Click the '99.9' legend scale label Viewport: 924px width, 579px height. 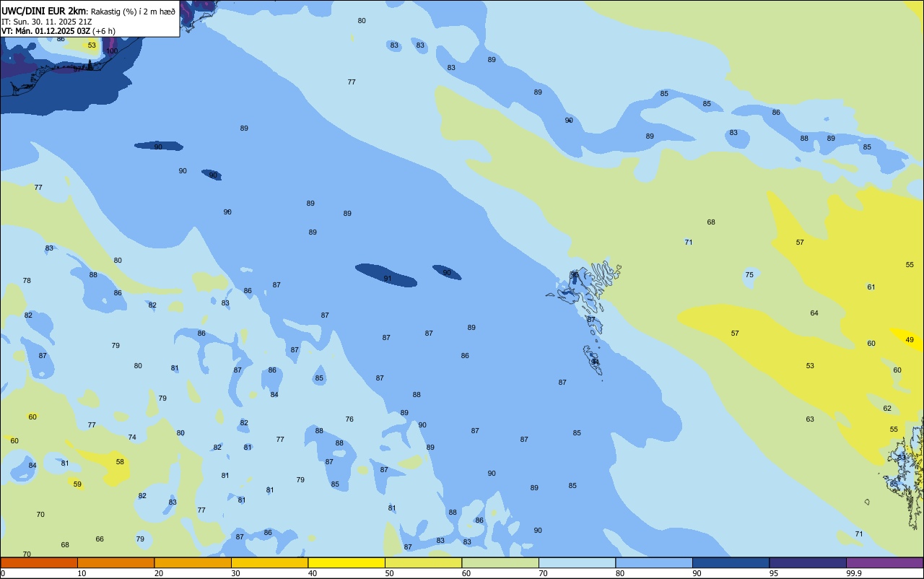tap(854, 573)
